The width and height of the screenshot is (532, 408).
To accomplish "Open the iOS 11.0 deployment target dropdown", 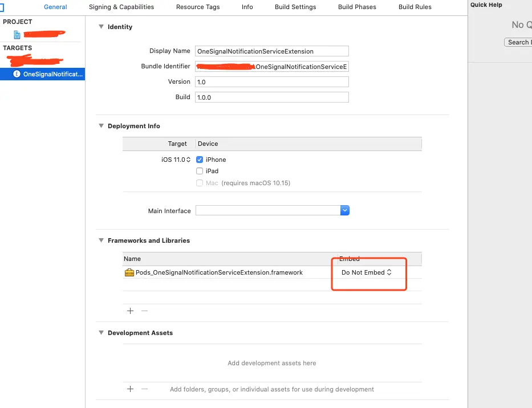I will coord(176,160).
